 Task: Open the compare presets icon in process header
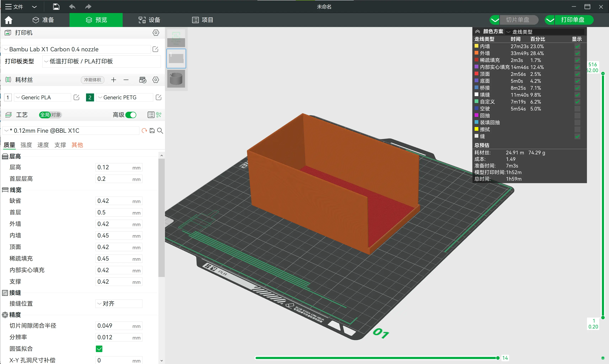click(x=159, y=115)
